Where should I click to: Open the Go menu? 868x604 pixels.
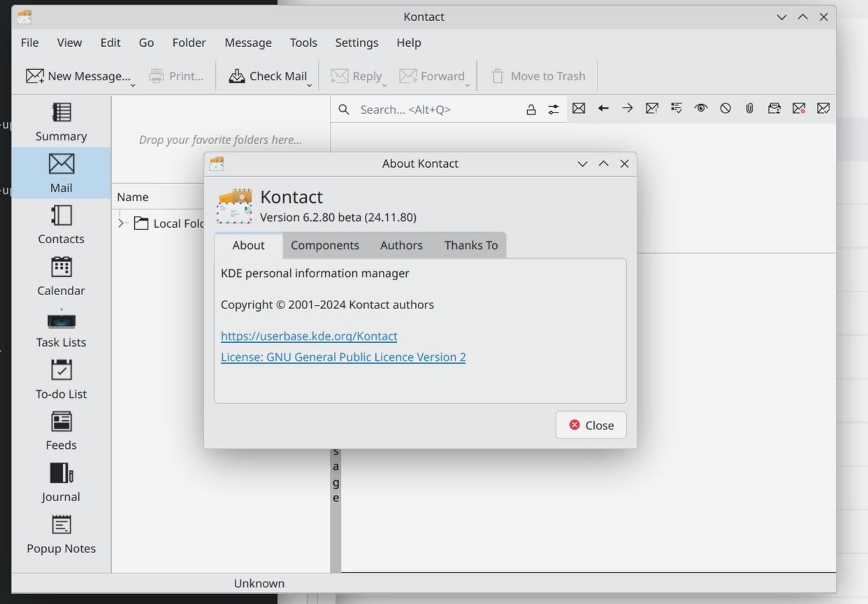(146, 43)
